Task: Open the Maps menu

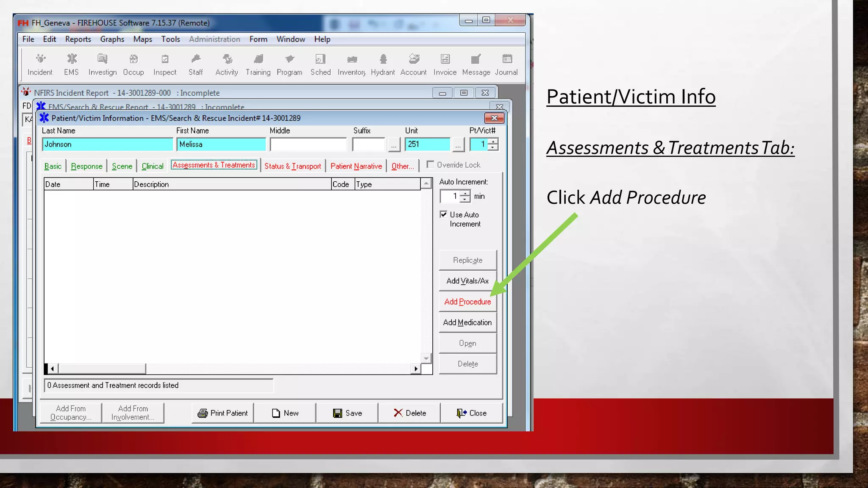Action: point(143,39)
